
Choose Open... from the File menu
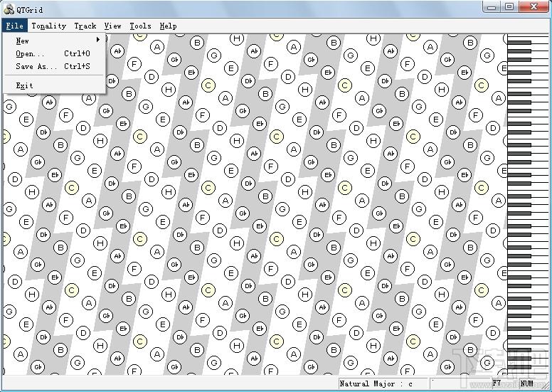click(54, 53)
